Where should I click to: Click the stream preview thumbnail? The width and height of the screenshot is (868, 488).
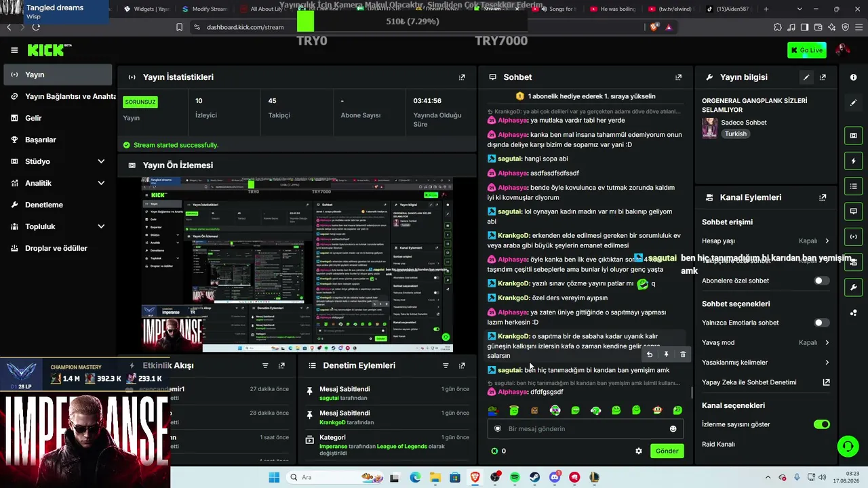point(297,265)
